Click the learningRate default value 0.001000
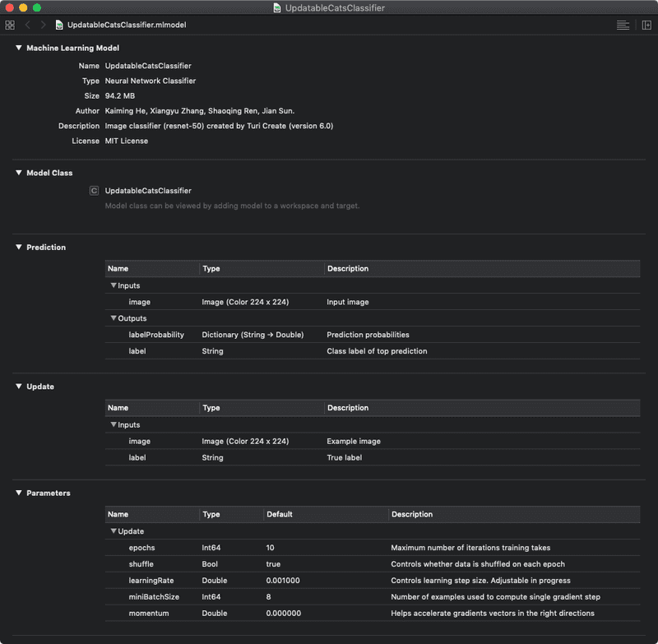This screenshot has width=658, height=644. pos(283,581)
